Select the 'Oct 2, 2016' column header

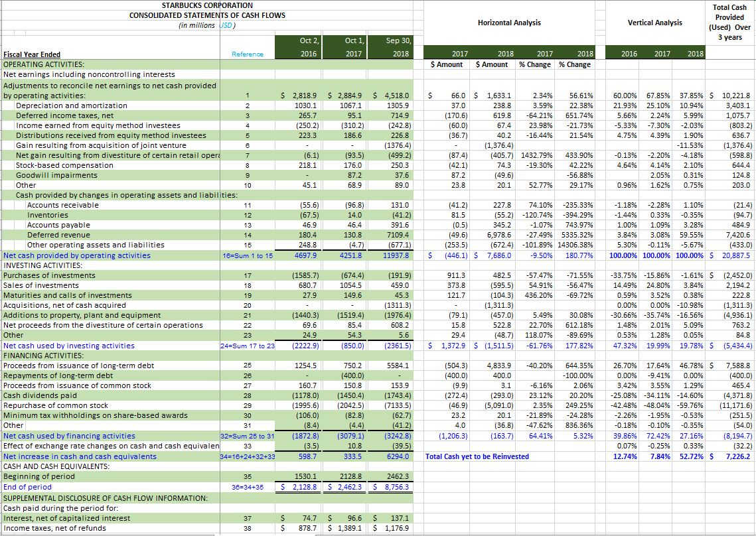297,47
